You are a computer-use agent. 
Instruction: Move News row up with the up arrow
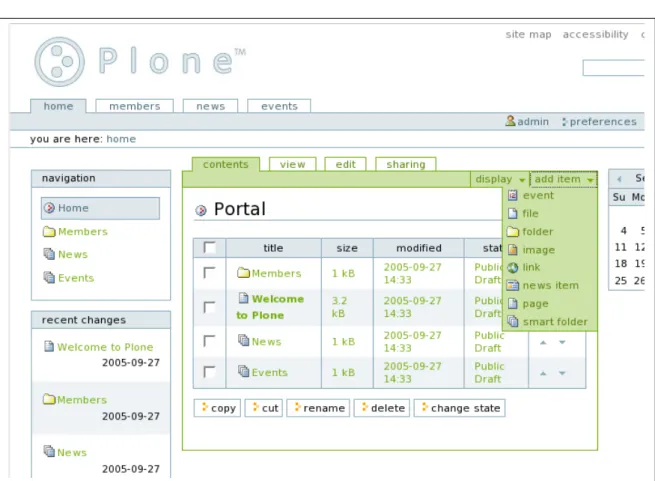543,342
